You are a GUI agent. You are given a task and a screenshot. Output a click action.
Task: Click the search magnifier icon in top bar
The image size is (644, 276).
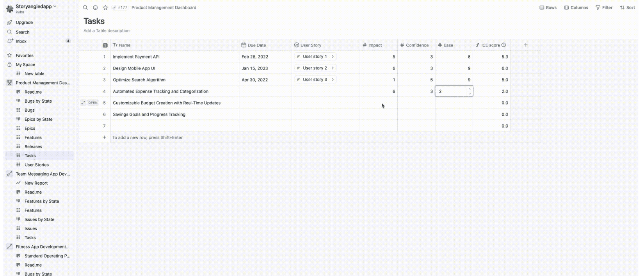click(85, 7)
